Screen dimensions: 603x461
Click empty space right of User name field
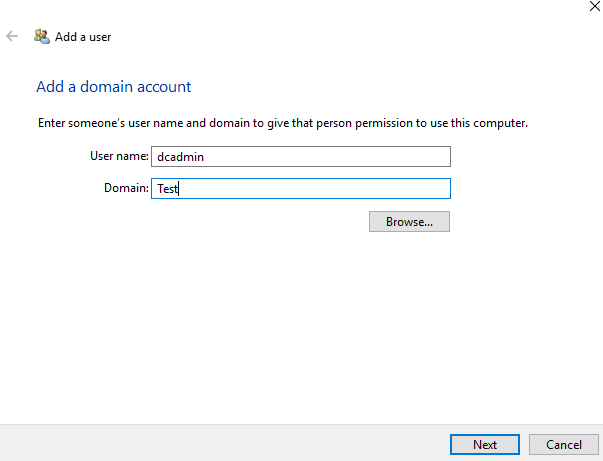click(520, 156)
